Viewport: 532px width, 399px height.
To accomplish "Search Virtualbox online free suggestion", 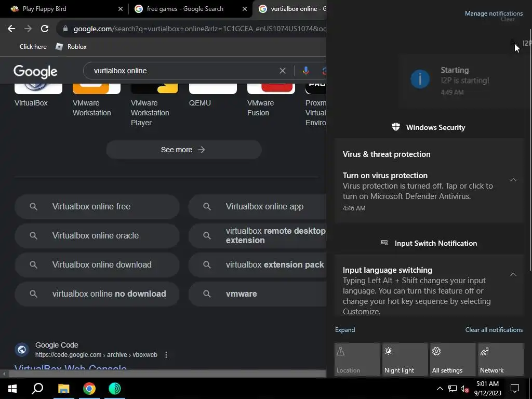I will (97, 206).
